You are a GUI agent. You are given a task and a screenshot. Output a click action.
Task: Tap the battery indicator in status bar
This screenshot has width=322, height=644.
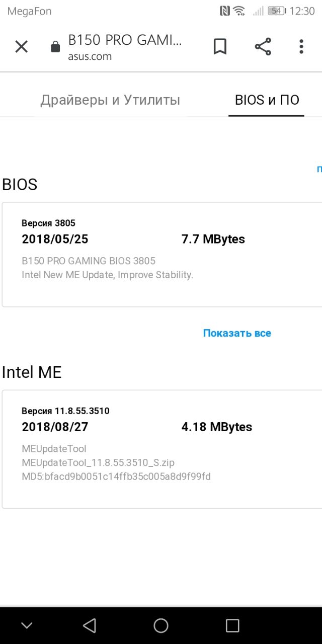point(277,11)
